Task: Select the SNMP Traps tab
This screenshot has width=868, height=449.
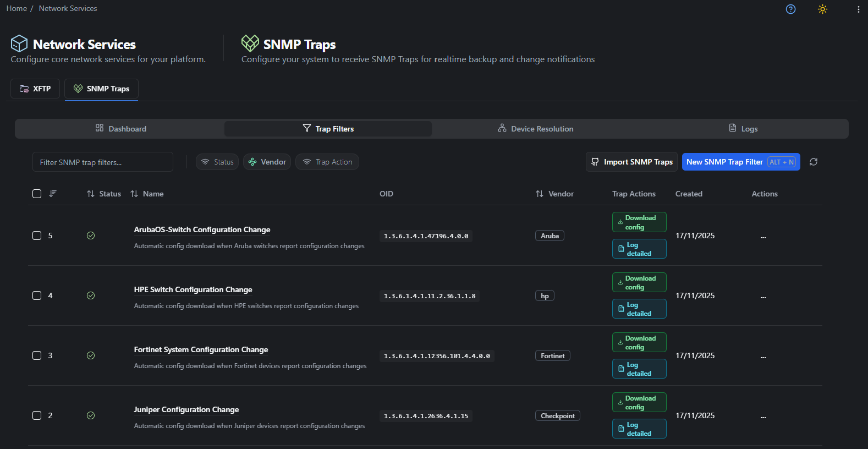Action: tap(101, 89)
